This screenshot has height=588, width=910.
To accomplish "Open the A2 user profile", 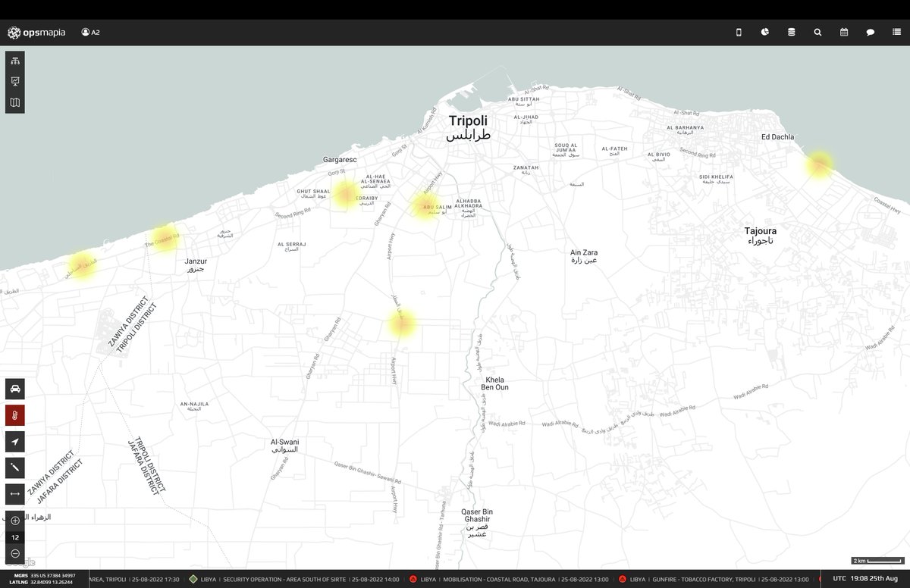I will point(91,33).
